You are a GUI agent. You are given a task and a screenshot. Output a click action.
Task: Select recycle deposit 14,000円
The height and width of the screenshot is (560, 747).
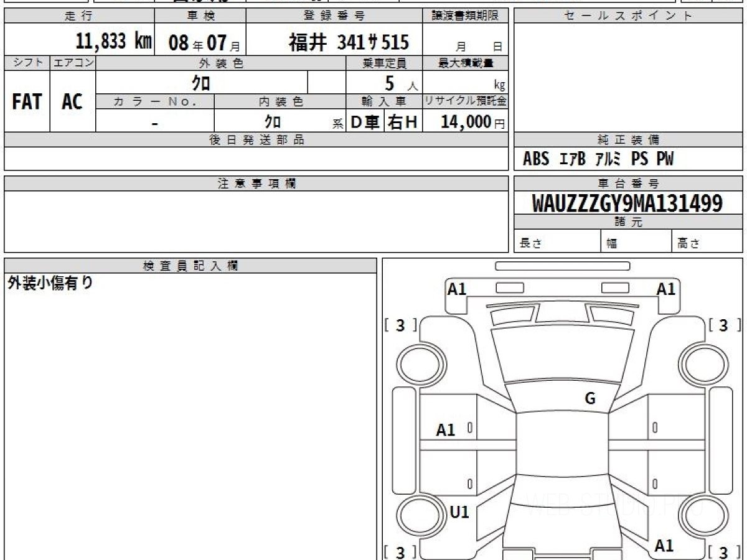[473, 122]
